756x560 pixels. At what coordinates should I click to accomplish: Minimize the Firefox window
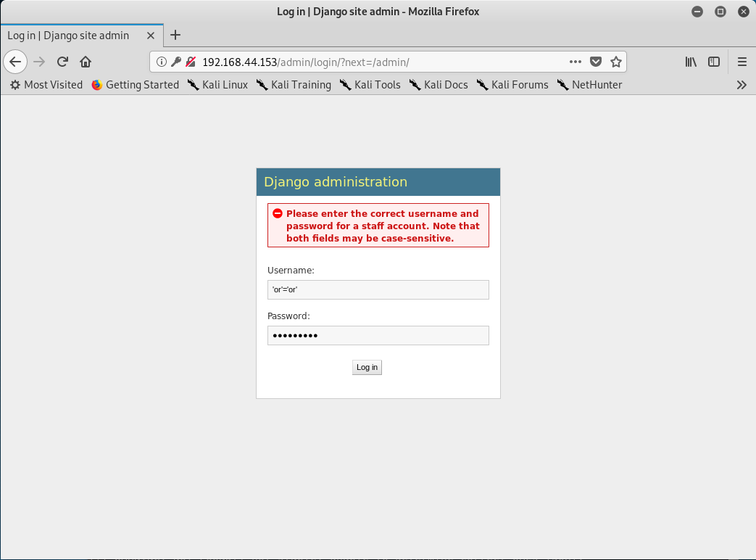coord(697,12)
